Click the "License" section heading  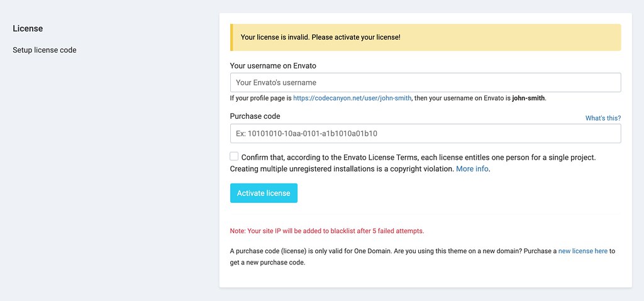click(x=28, y=28)
